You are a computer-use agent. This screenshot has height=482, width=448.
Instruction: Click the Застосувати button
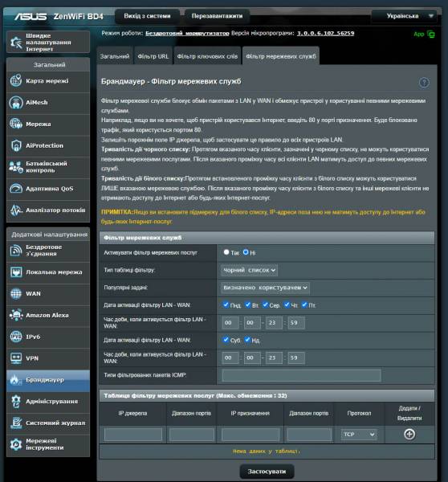pyautogui.click(x=267, y=472)
